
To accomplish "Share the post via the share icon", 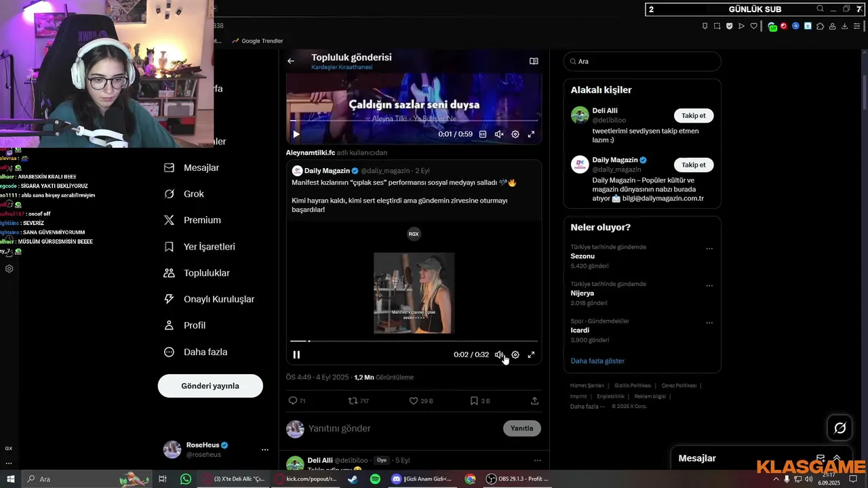I will [x=534, y=401].
